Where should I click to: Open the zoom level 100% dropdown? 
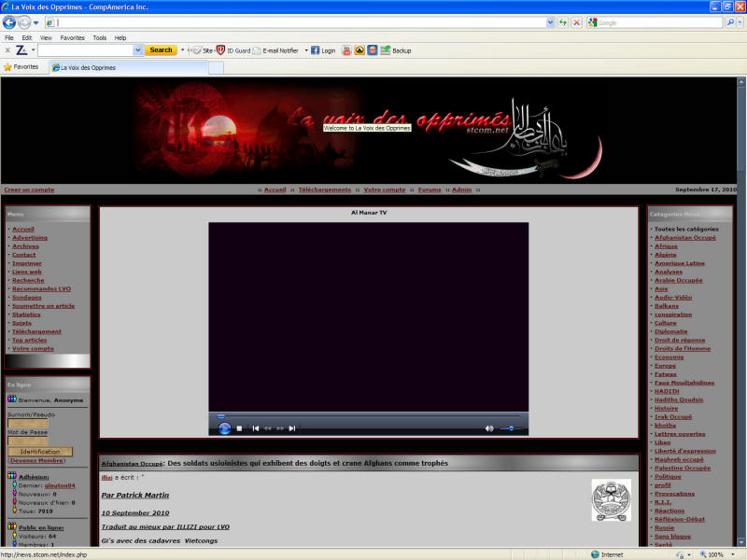pyautogui.click(x=733, y=554)
